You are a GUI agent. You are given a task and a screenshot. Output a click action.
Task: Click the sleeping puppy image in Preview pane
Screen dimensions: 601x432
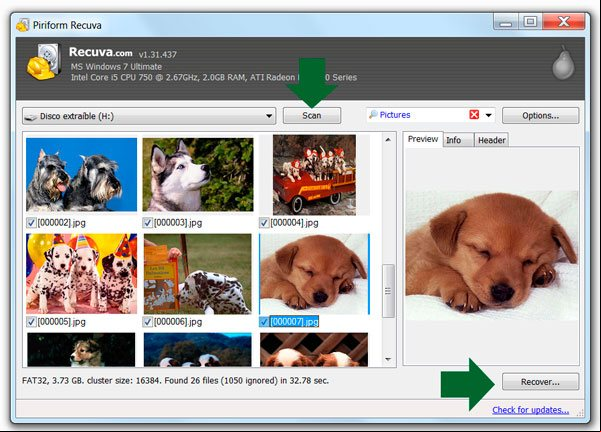tap(492, 255)
